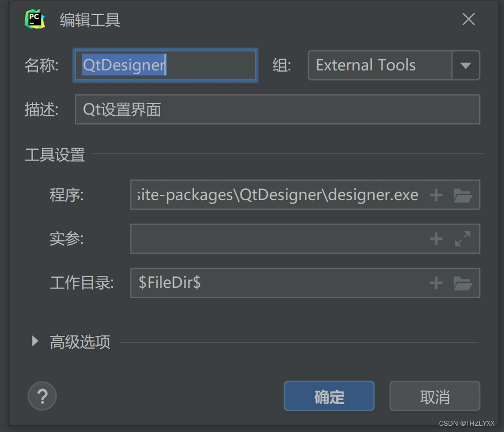Viewport: 504px width, 432px height.
Task: Open the 组 dropdown arrow next to External Tools
Action: click(466, 65)
